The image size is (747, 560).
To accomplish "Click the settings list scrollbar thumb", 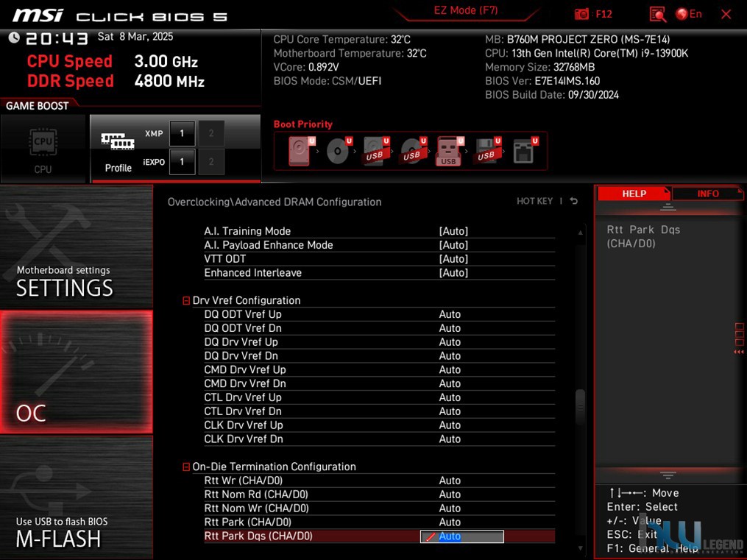I will [580, 407].
